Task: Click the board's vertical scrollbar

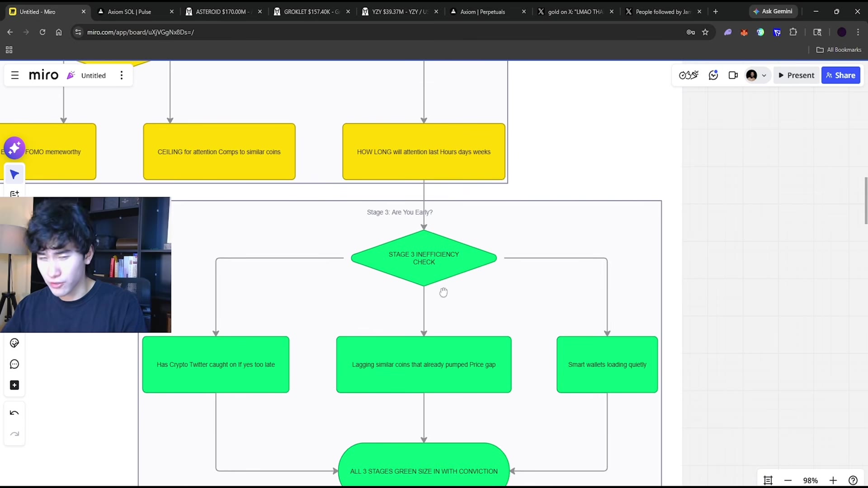Action: coord(866,201)
